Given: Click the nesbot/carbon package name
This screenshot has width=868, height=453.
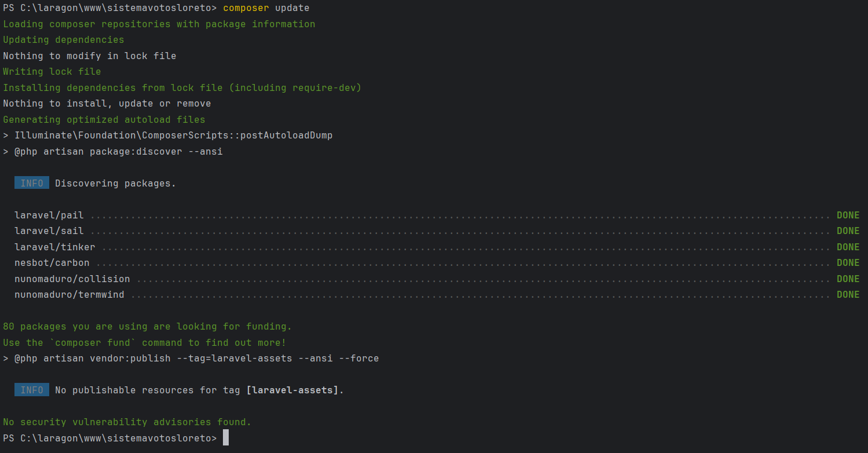Looking at the screenshot, I should pos(52,262).
